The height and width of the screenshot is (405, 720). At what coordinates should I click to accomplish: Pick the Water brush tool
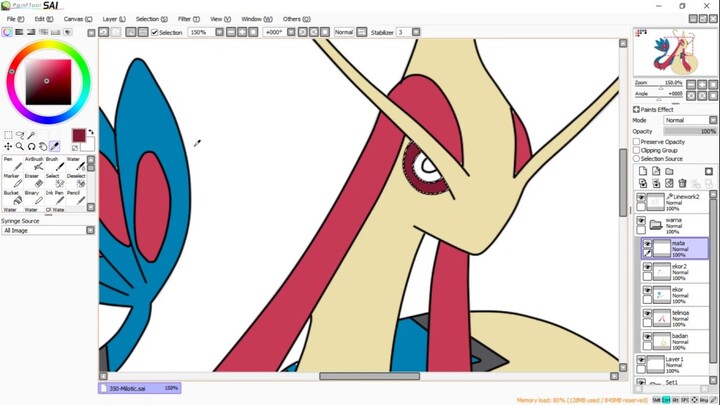[x=76, y=163]
